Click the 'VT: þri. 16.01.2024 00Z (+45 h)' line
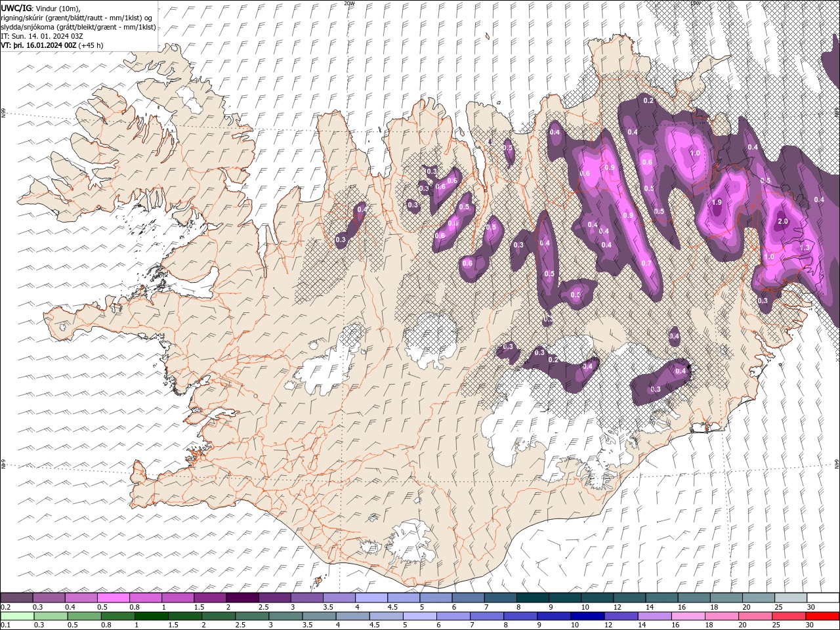 [52, 45]
